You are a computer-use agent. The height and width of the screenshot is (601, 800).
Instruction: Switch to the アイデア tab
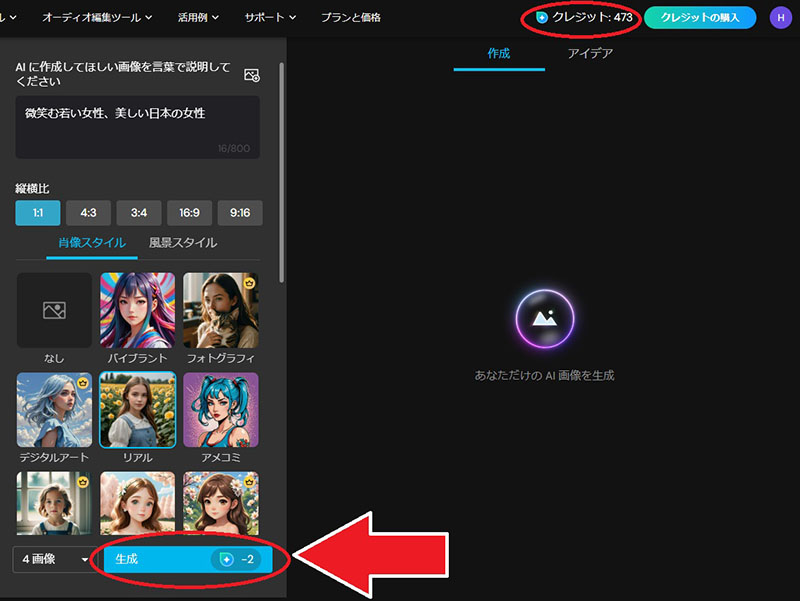(590, 53)
